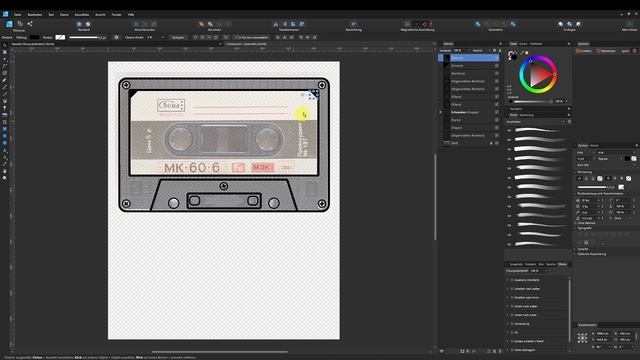
Task: Select the Effekte tab in lower panel
Action: coord(562,264)
